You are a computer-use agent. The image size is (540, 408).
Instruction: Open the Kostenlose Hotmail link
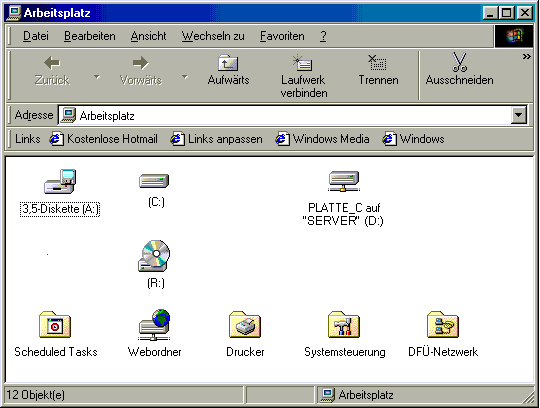pyautogui.click(x=104, y=139)
